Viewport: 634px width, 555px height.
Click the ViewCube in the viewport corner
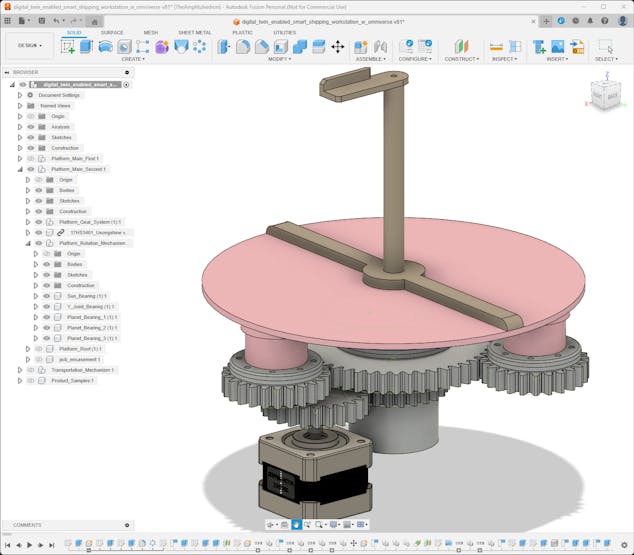603,96
